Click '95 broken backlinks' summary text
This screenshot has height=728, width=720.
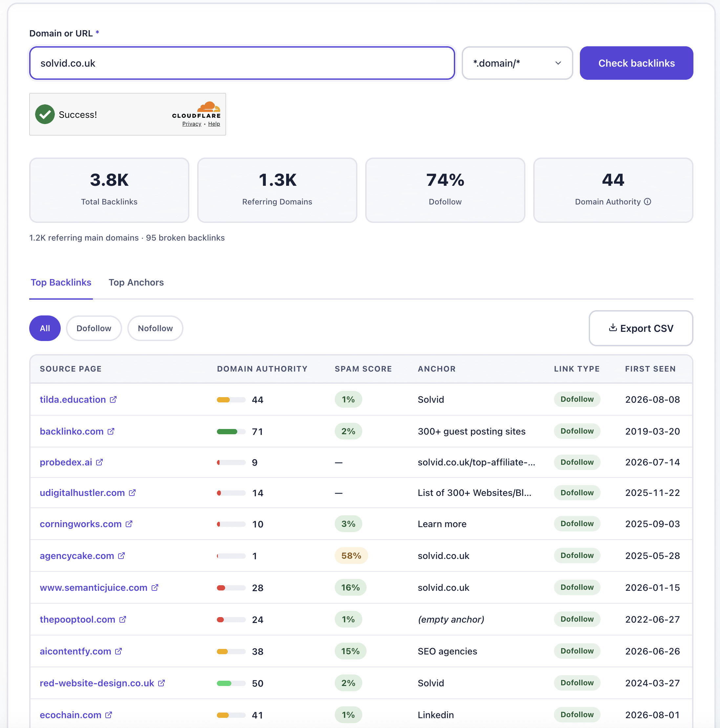point(185,238)
